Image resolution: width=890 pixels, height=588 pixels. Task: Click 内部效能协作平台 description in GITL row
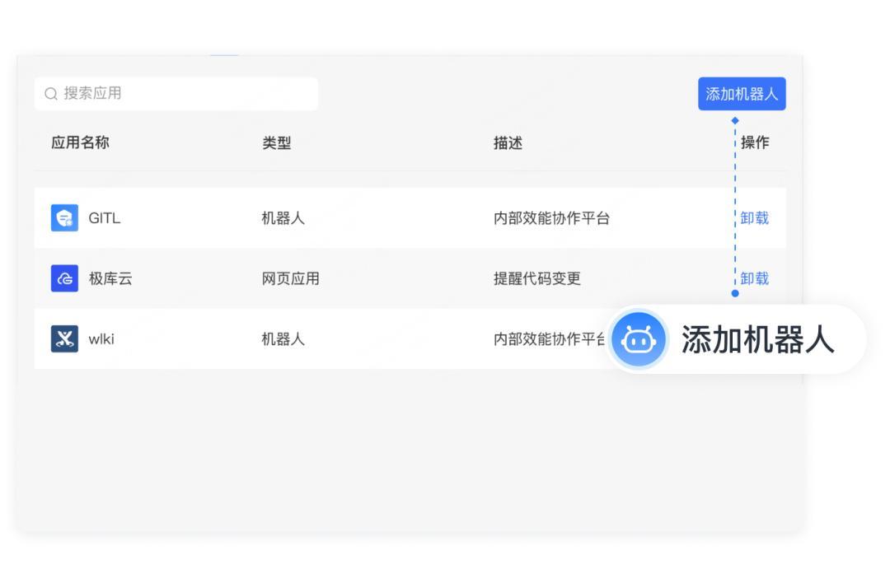click(x=551, y=218)
